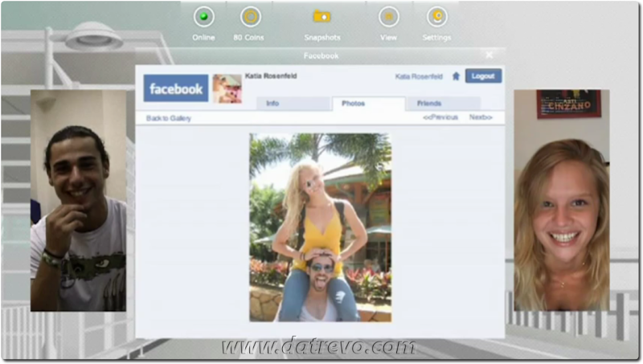The width and height of the screenshot is (643, 364).
Task: Click the blonde woman's webcam feed on right
Action: pos(562,200)
